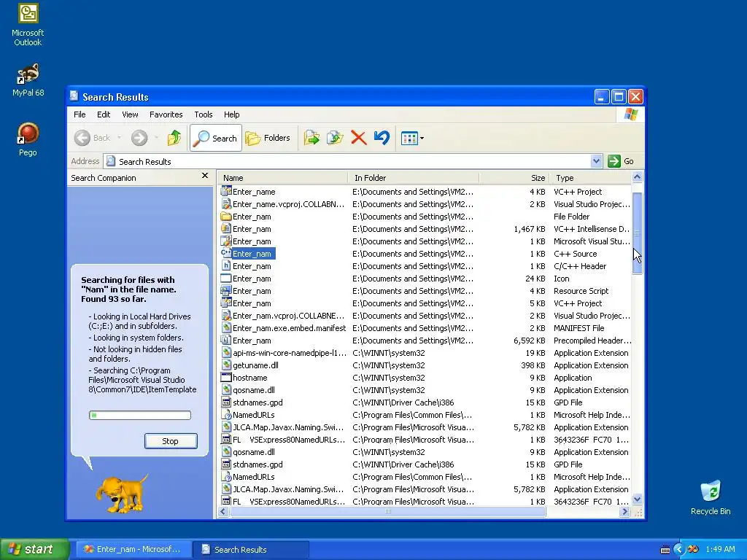747x560 pixels.
Task: Select api-ms-win-core-namedpipe-l1... file name
Action: 289,353
